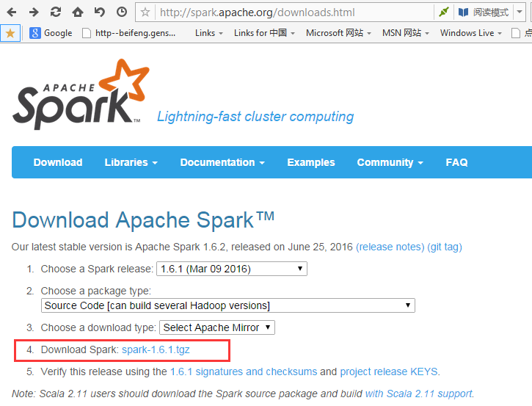Open http--beifeng.gens... bookmark
Viewport: 532px width, 406px height.
[129, 33]
